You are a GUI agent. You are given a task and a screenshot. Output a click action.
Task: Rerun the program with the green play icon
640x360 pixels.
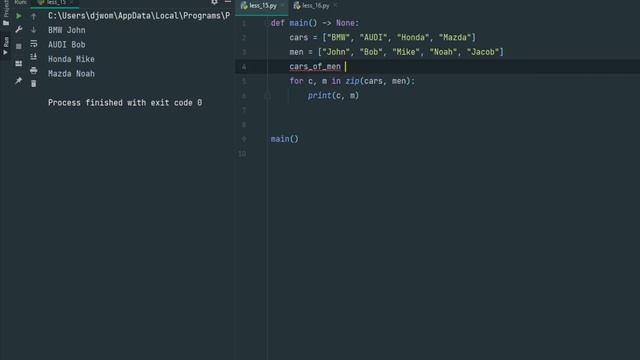tap(19, 16)
